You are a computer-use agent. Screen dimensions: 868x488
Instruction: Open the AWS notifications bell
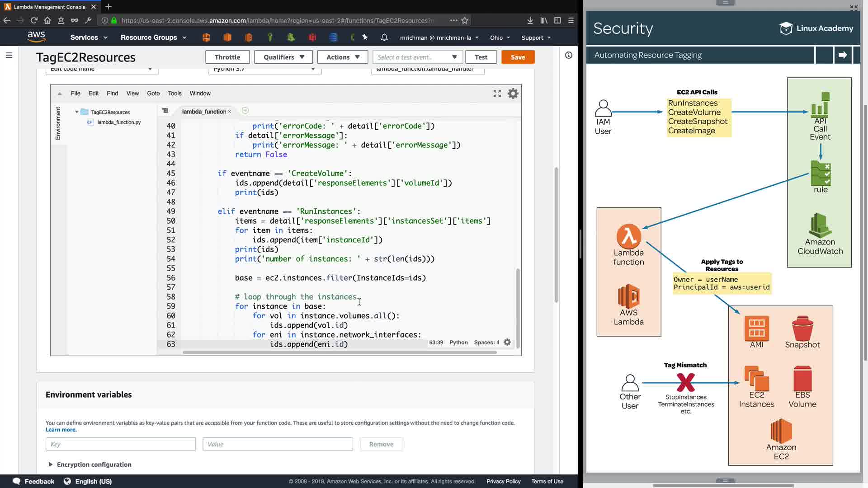(x=384, y=38)
